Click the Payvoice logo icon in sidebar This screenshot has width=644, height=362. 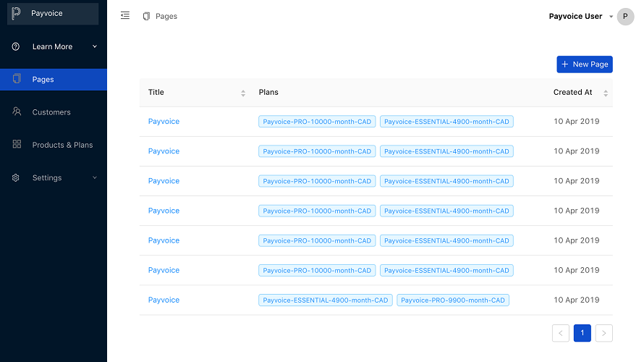(16, 14)
